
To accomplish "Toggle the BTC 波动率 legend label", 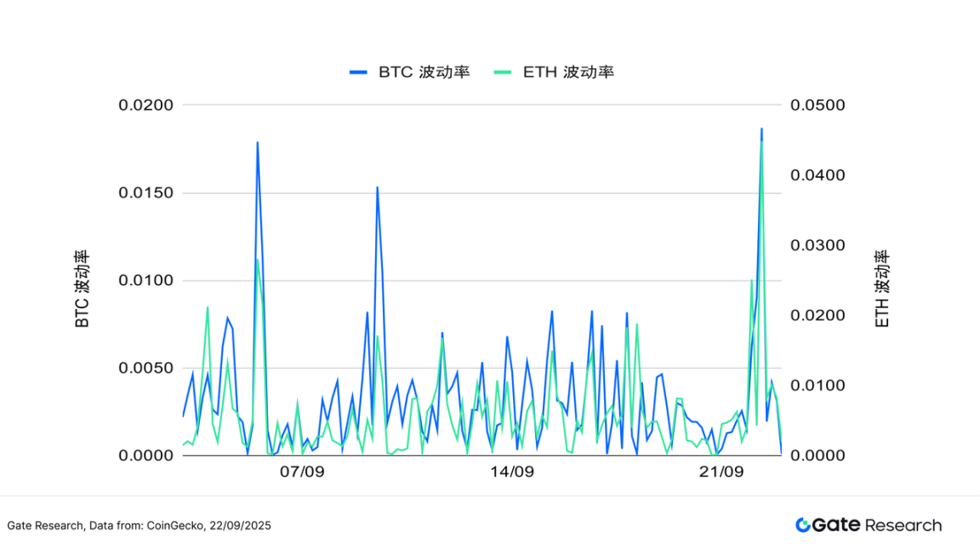I will (424, 72).
